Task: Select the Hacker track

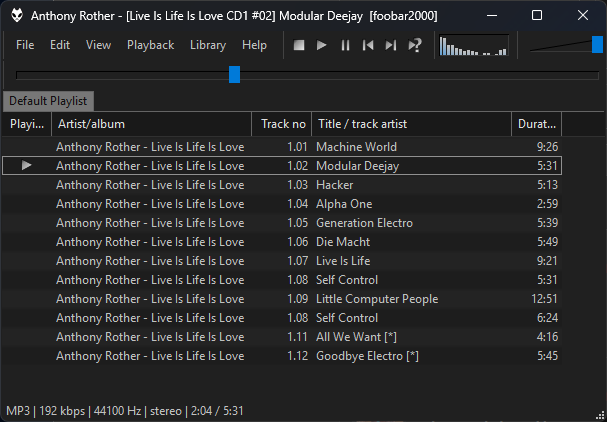Action: coord(282,185)
